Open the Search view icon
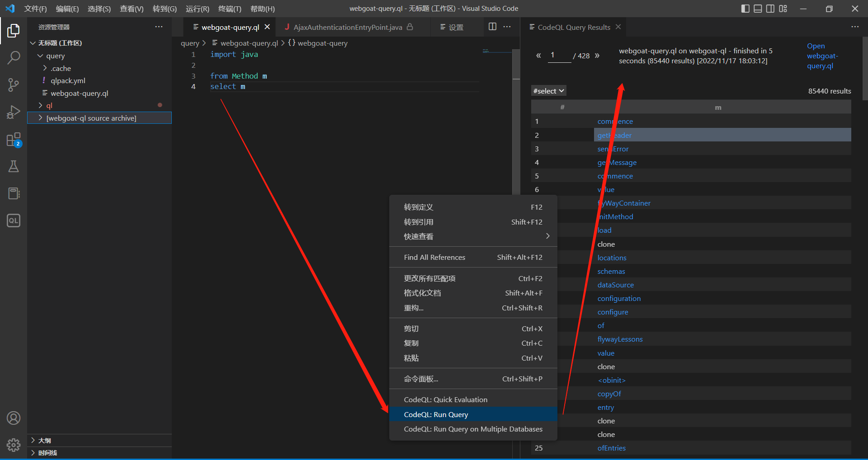Image resolution: width=868 pixels, height=460 pixels. click(x=14, y=58)
